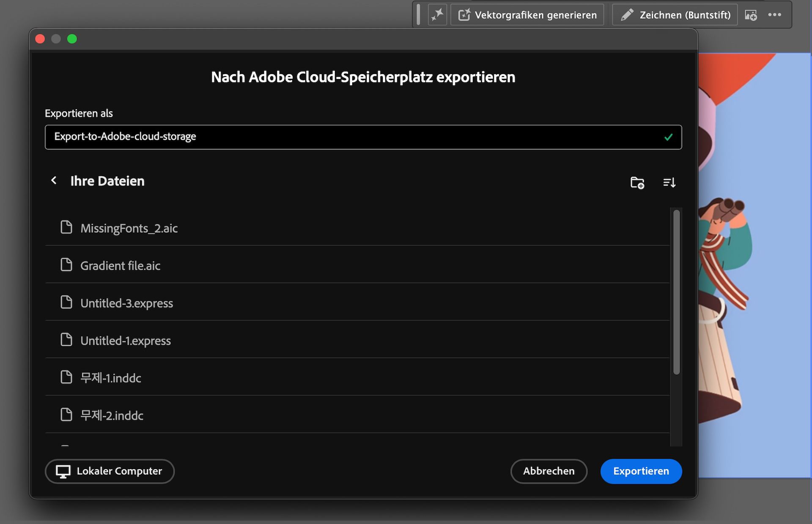Create a new folder in Ihre Dateien
Viewport: 812px width, 524px height.
(637, 182)
